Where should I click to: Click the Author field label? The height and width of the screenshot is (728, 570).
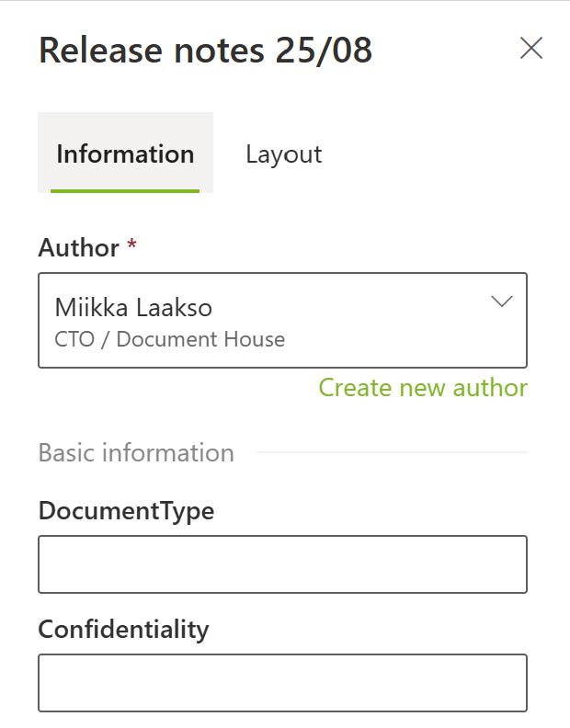point(79,248)
